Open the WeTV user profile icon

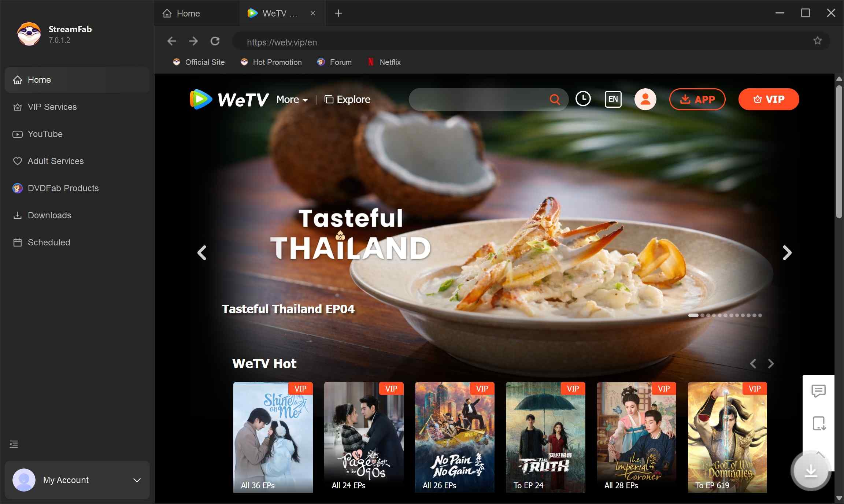[x=645, y=99]
